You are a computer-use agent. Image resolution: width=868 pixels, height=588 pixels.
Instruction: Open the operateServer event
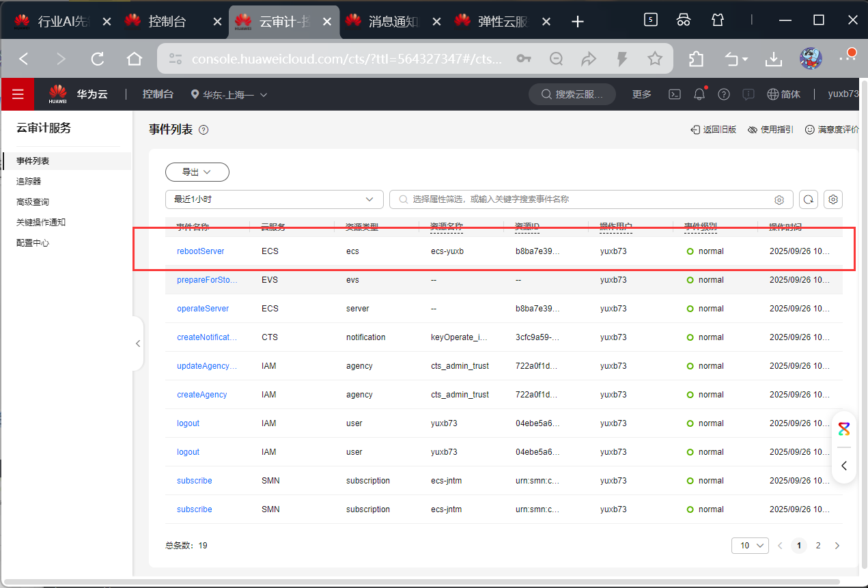203,309
